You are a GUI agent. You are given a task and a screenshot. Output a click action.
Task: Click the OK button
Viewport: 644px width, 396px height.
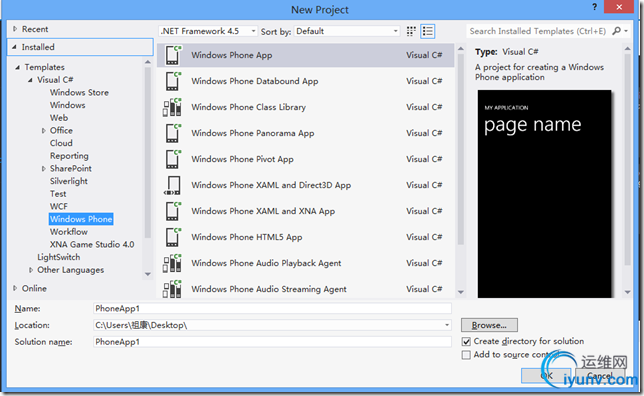(546, 375)
